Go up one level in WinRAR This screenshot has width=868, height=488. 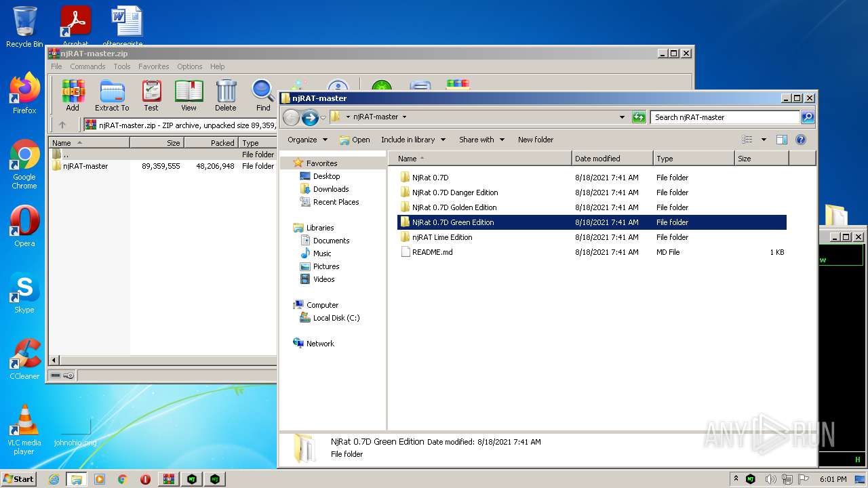click(62, 125)
